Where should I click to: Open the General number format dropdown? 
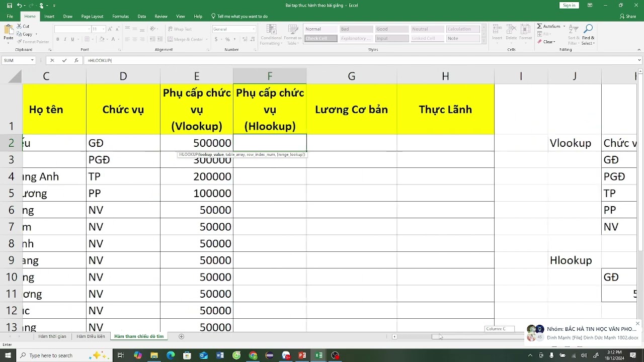click(x=253, y=29)
